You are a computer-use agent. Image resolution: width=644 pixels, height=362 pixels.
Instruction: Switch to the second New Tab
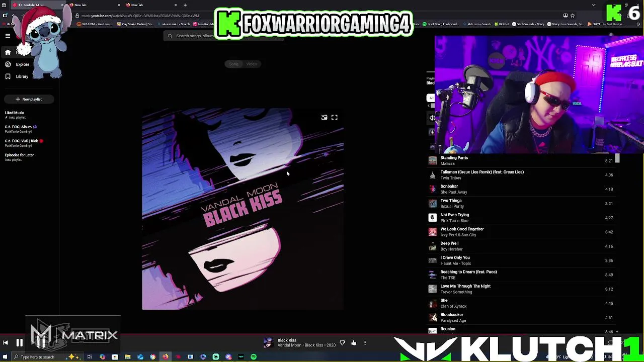(x=151, y=5)
